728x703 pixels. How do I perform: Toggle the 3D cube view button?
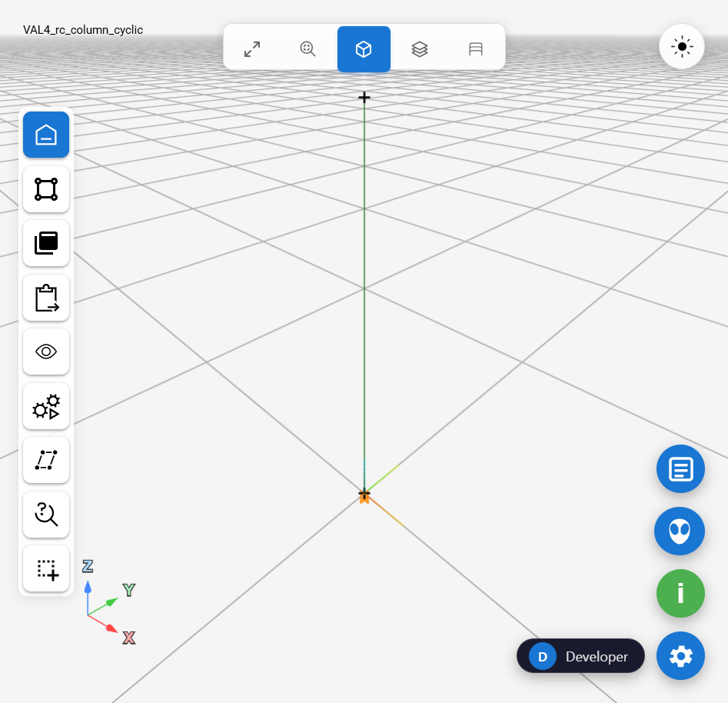coord(364,49)
